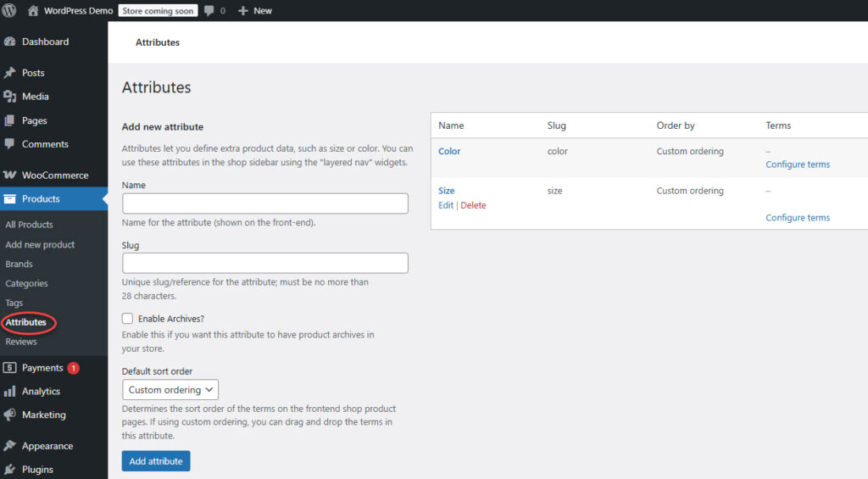Tick the Enable Archives checkbox
This screenshot has height=479, width=868.
127,319
